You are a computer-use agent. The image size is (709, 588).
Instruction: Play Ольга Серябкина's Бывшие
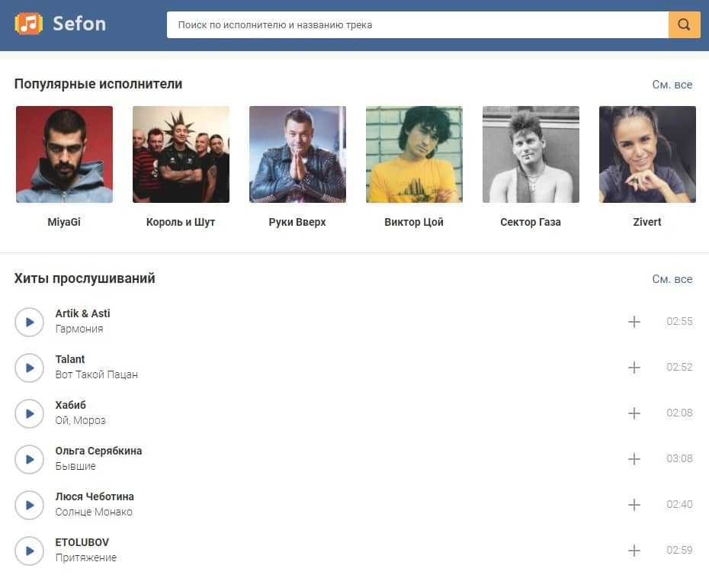30,459
